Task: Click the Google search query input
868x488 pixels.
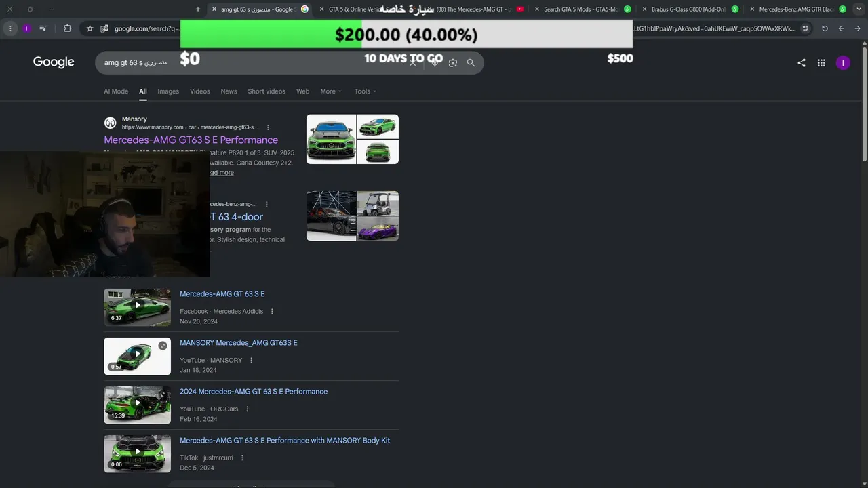Action: [251, 62]
